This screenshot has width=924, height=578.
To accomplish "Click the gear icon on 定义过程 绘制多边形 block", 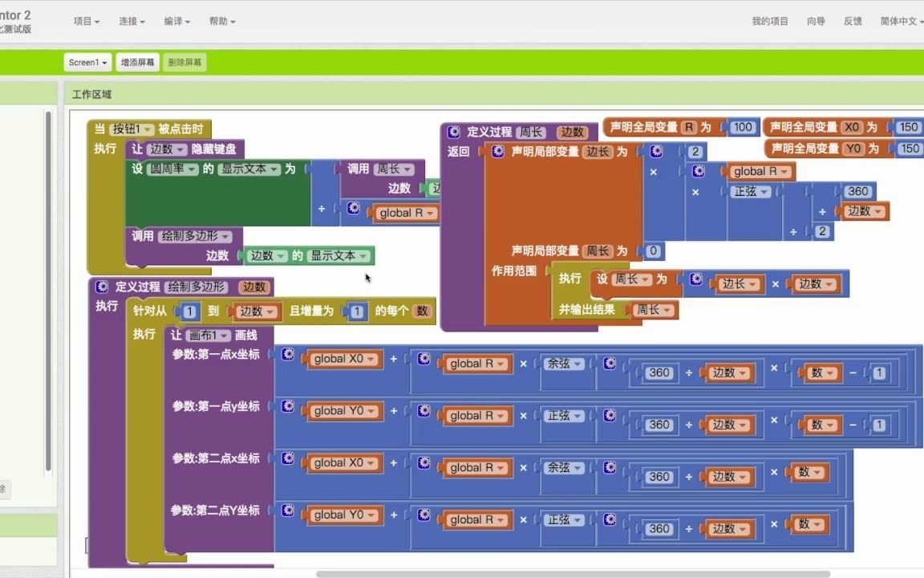I will (x=101, y=286).
